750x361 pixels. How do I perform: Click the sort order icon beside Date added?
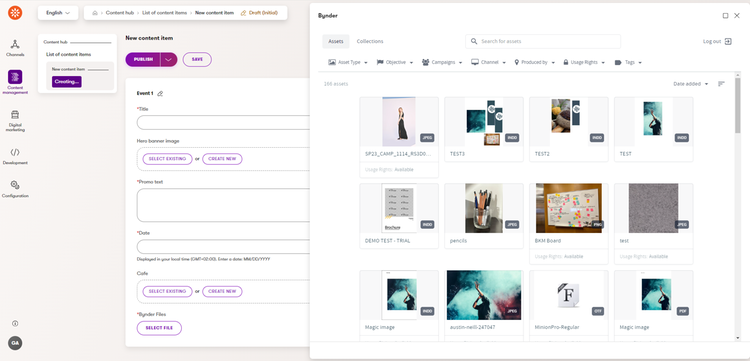[x=721, y=84]
